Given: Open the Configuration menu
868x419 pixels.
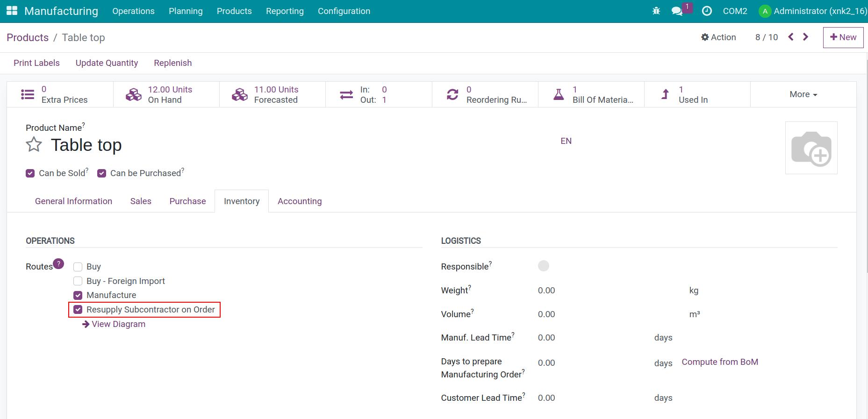Looking at the screenshot, I should [344, 11].
